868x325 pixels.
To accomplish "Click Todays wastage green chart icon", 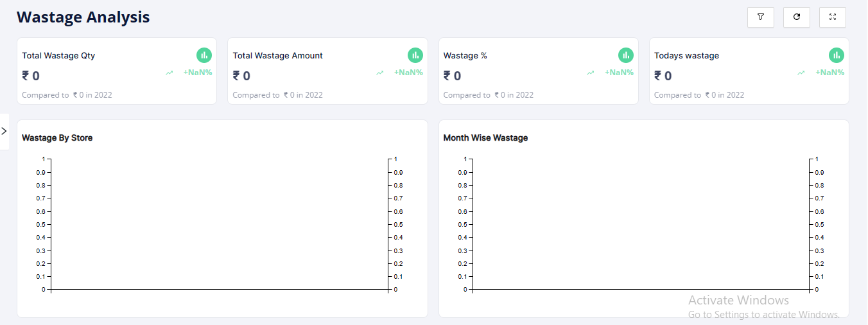I will (837, 55).
